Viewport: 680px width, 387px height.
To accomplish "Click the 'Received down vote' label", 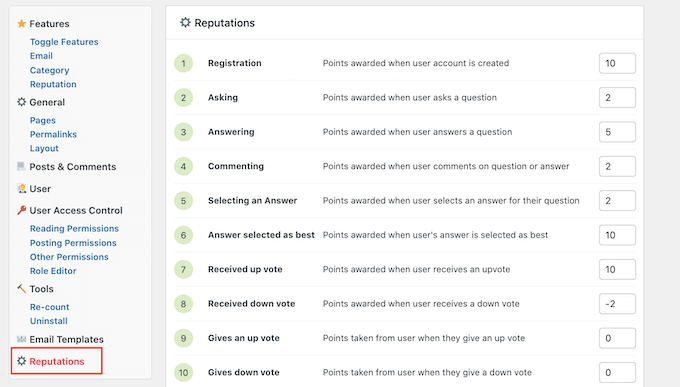I will click(252, 304).
